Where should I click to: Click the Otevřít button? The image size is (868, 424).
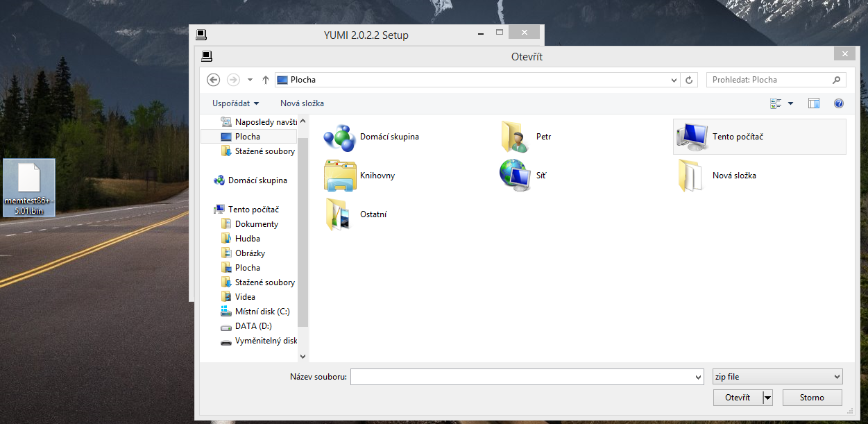pos(738,398)
